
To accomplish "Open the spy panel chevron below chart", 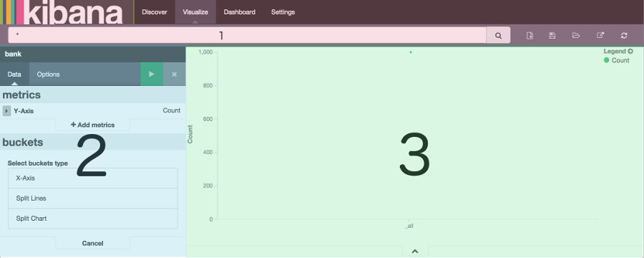I will (x=415, y=251).
